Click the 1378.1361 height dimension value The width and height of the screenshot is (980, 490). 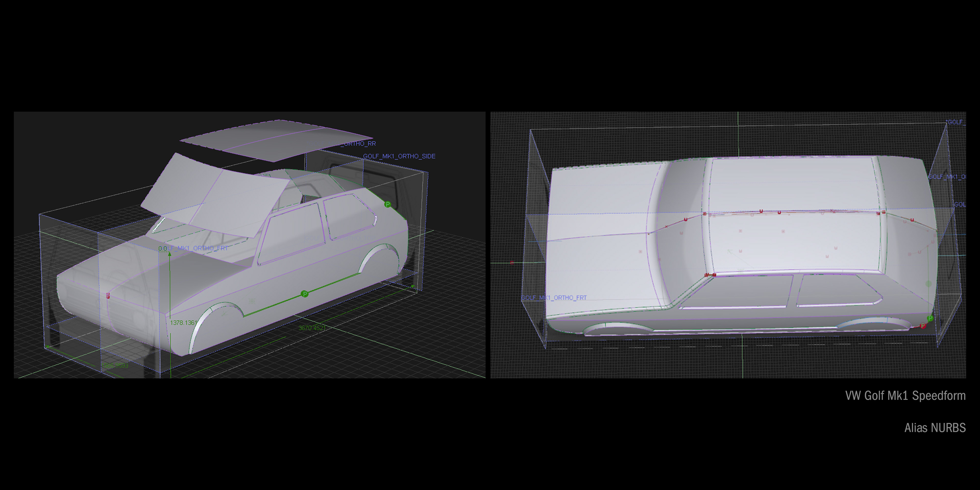(x=183, y=323)
